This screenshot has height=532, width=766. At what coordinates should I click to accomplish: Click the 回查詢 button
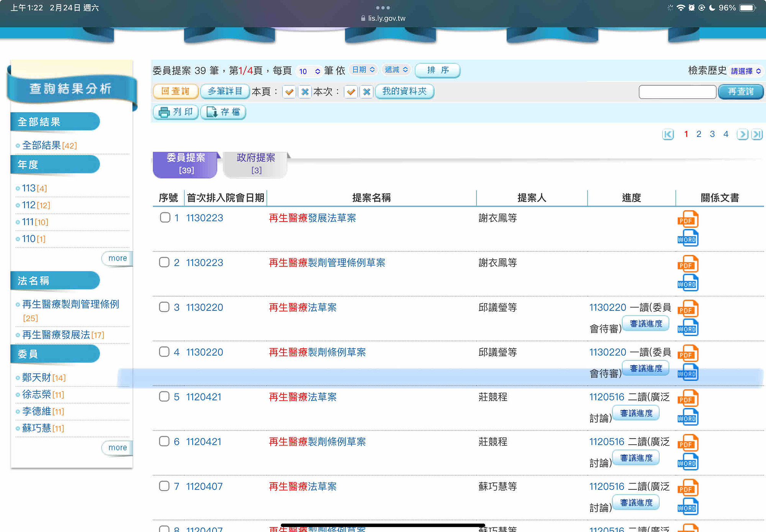click(x=176, y=91)
